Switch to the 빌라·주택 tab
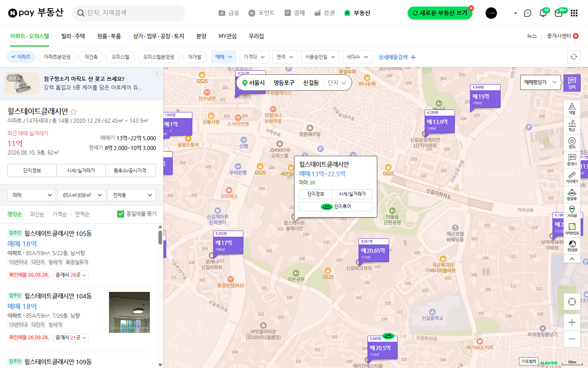Screen dimensions: 588x368 click(73, 36)
